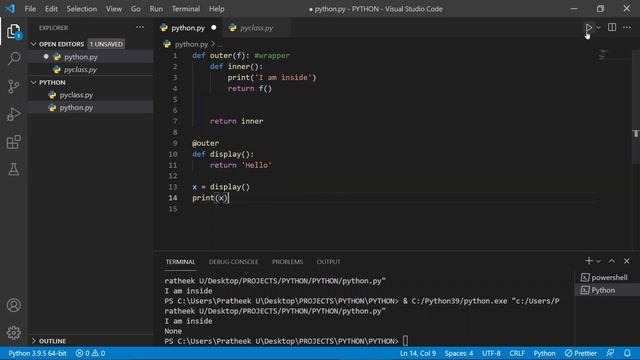Maximize the terminal panel size

(x=612, y=261)
